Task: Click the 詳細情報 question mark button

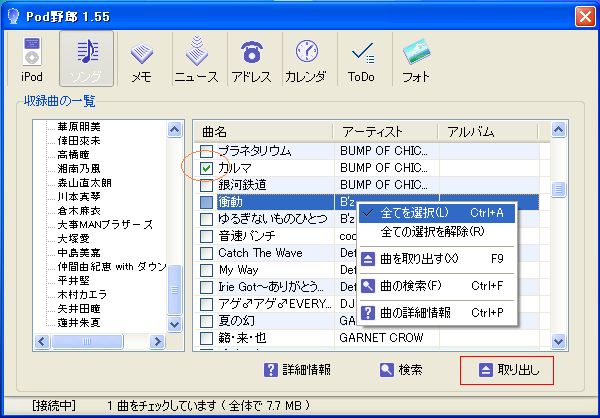Action: (297, 370)
